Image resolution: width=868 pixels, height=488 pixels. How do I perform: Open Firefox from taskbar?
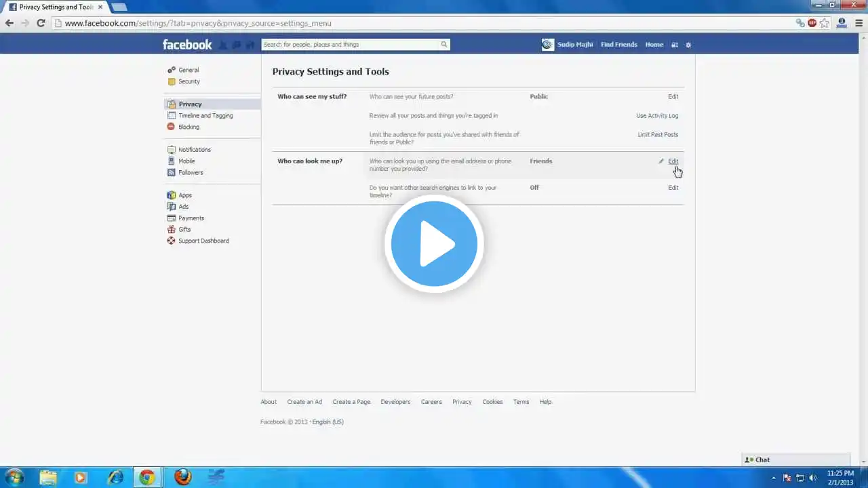coord(182,477)
